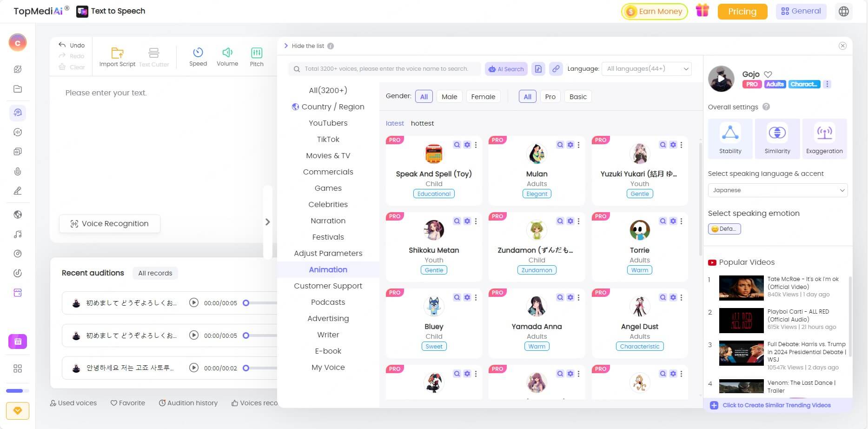Open the Movies & TV category
The width and height of the screenshot is (868, 429).
pos(328,155)
